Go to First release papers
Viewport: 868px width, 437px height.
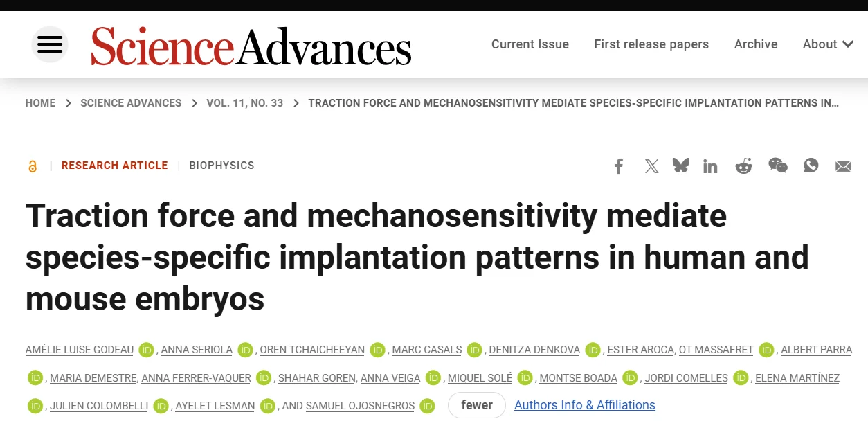(x=651, y=44)
